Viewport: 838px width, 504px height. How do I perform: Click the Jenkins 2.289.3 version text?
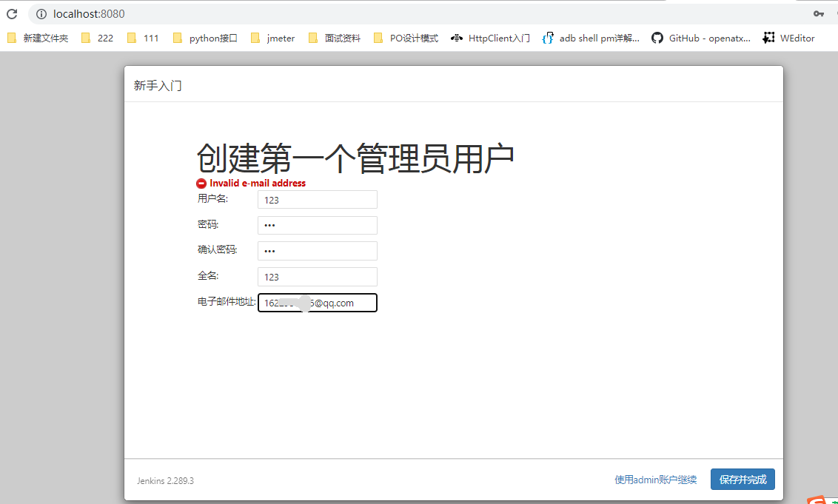[165, 480]
